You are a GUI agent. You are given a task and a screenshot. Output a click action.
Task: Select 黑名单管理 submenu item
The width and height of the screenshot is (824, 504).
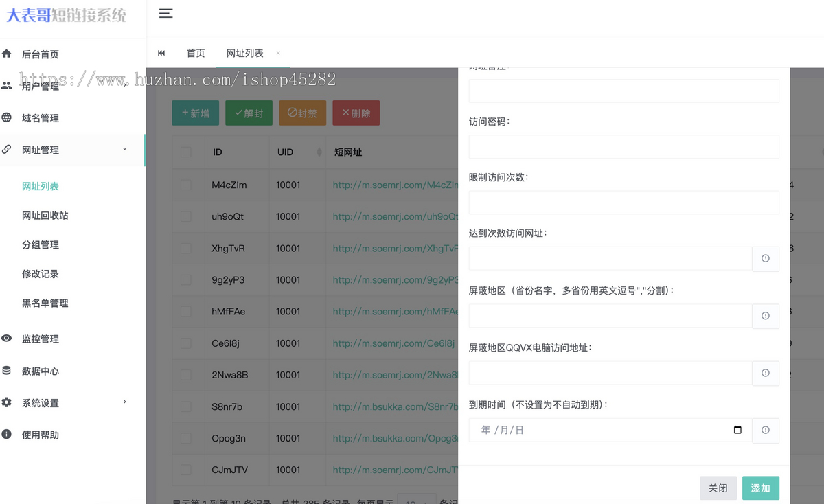click(45, 303)
